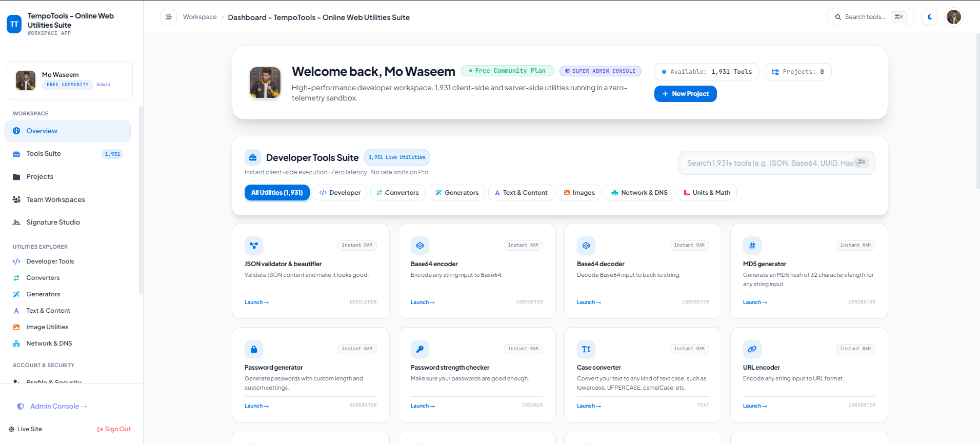Select the Generators filter tab
The width and height of the screenshot is (980, 444).
[457, 193]
